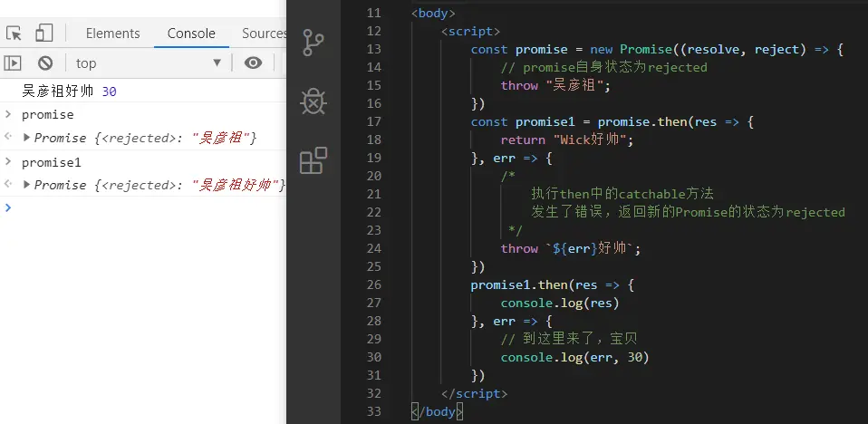Click the comment "执行then中的catchable方法"
Image resolution: width=868 pixels, height=424 pixels.
[x=622, y=194]
